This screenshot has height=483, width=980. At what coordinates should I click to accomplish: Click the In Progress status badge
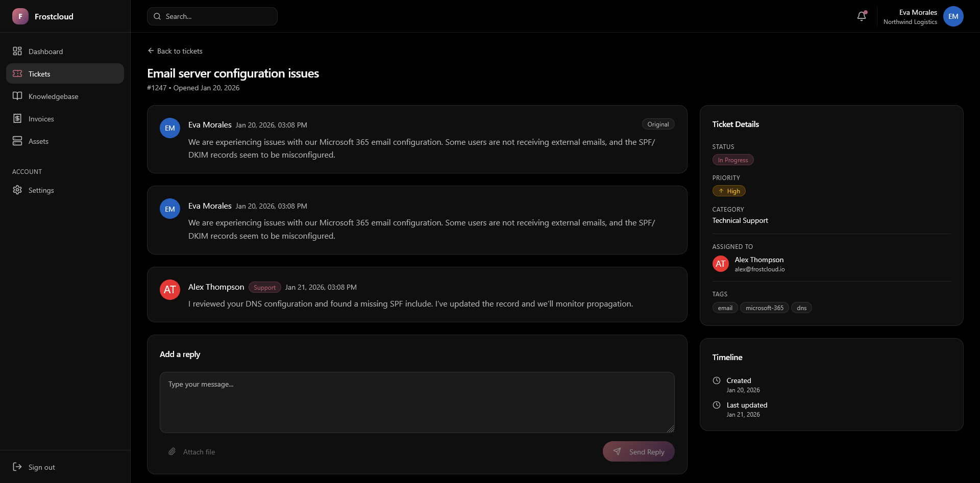[x=732, y=160]
